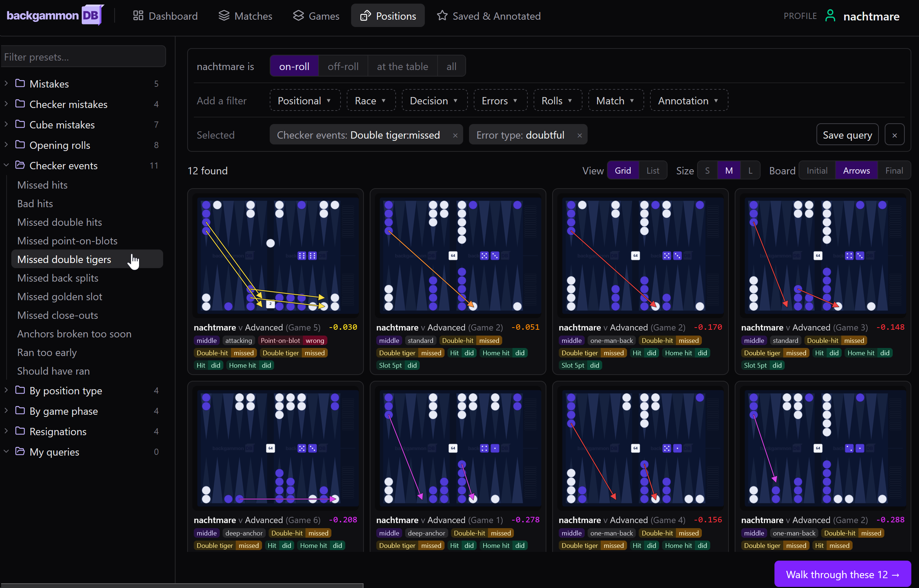Open the Dashboard tab
Image resolution: width=919 pixels, height=588 pixels.
165,16
